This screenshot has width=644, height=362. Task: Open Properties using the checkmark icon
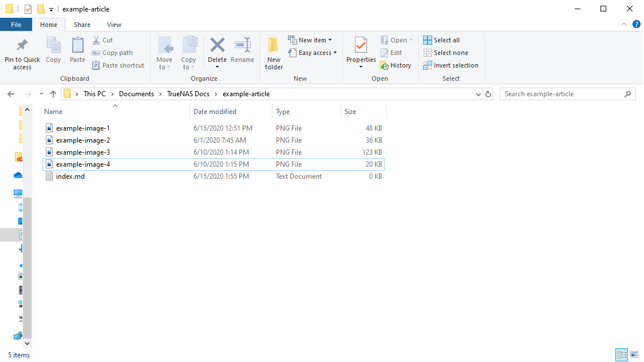[x=361, y=45]
